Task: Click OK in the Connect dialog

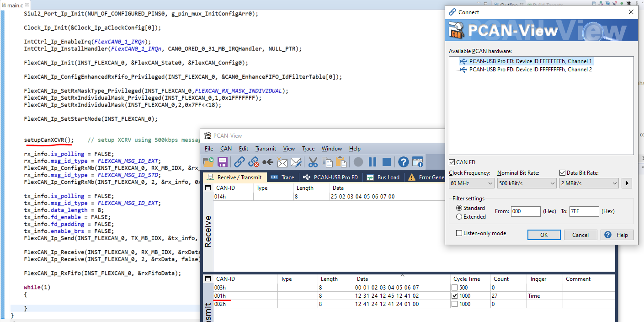Action: point(543,235)
